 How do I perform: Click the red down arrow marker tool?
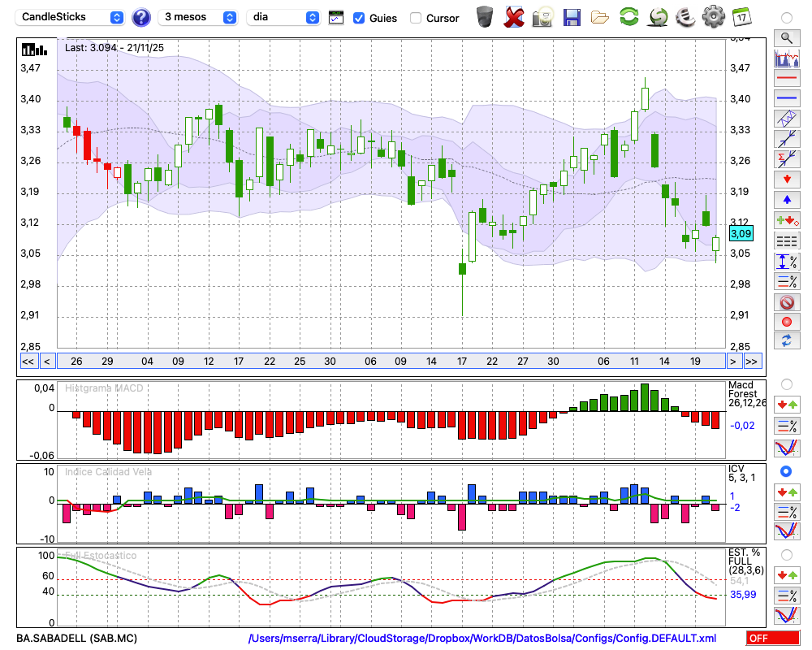[x=786, y=179]
